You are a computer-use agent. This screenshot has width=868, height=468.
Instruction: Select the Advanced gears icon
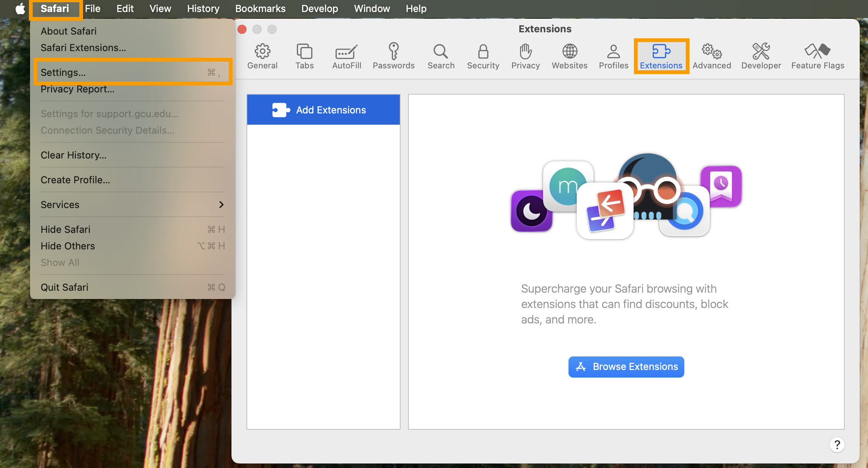[712, 56]
